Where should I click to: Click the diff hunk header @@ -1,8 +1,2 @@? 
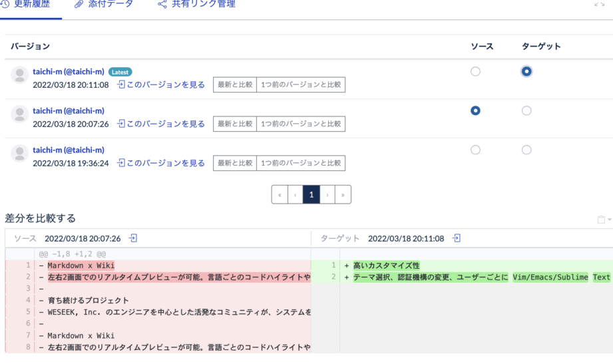tap(73, 254)
